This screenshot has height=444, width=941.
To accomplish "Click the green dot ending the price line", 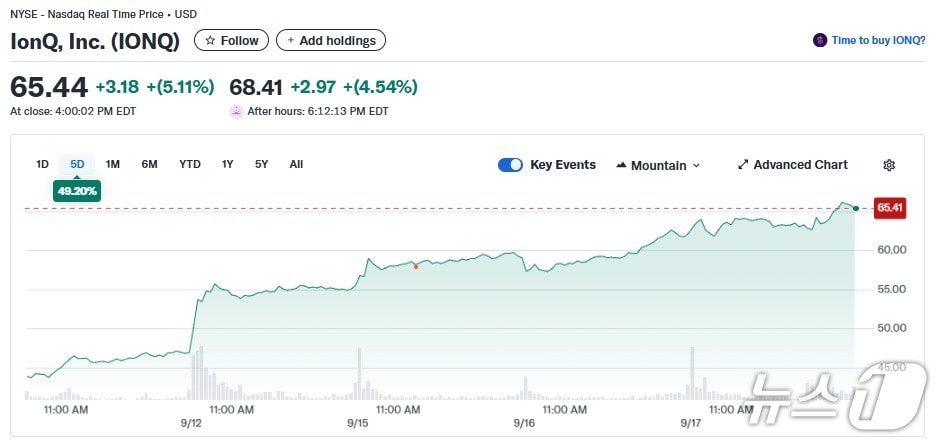I will [856, 208].
